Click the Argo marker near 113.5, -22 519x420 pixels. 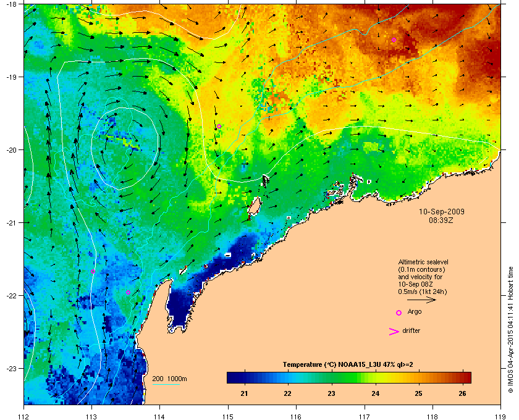coord(128,293)
